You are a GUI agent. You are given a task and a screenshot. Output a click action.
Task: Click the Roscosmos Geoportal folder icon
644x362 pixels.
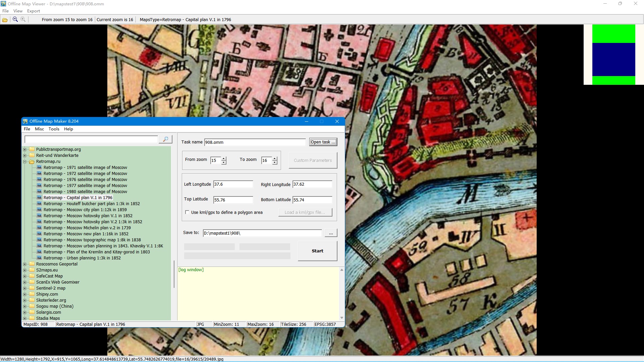tap(32, 264)
